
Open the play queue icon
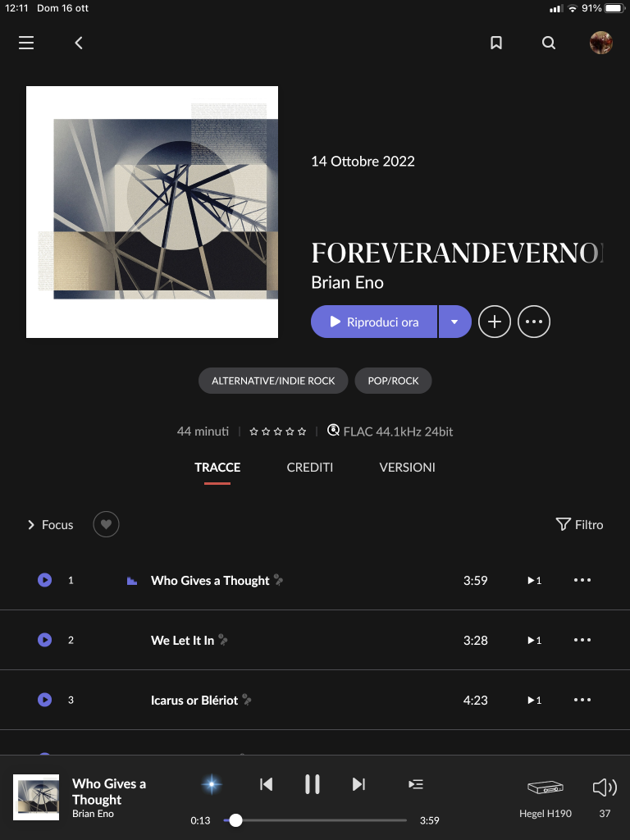point(416,784)
